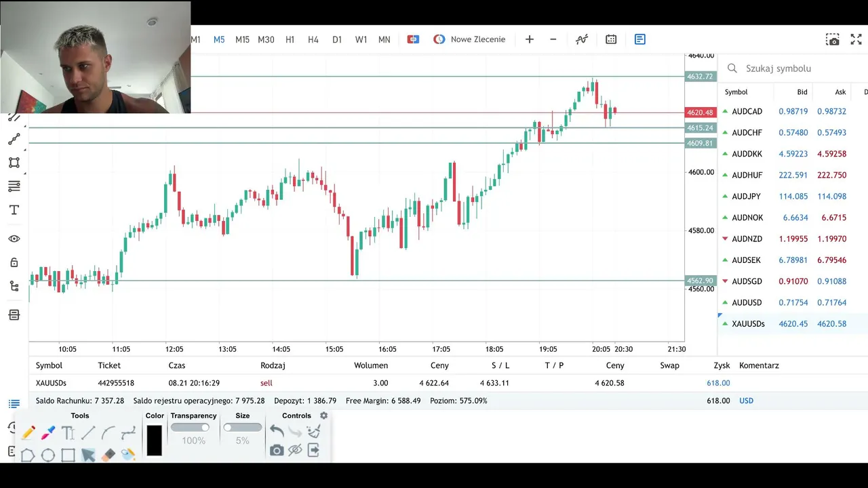Select the MN monthly timeframe
The width and height of the screenshot is (868, 488).
384,39
